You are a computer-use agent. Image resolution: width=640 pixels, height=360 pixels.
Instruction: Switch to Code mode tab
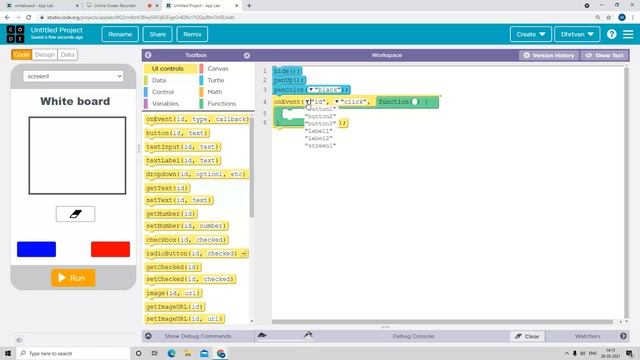(21, 55)
